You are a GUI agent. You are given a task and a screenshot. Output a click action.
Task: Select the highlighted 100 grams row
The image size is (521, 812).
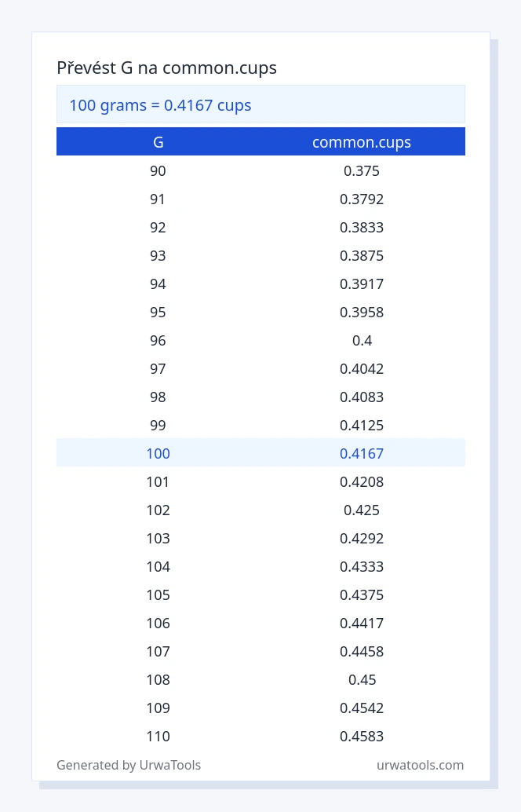(260, 453)
